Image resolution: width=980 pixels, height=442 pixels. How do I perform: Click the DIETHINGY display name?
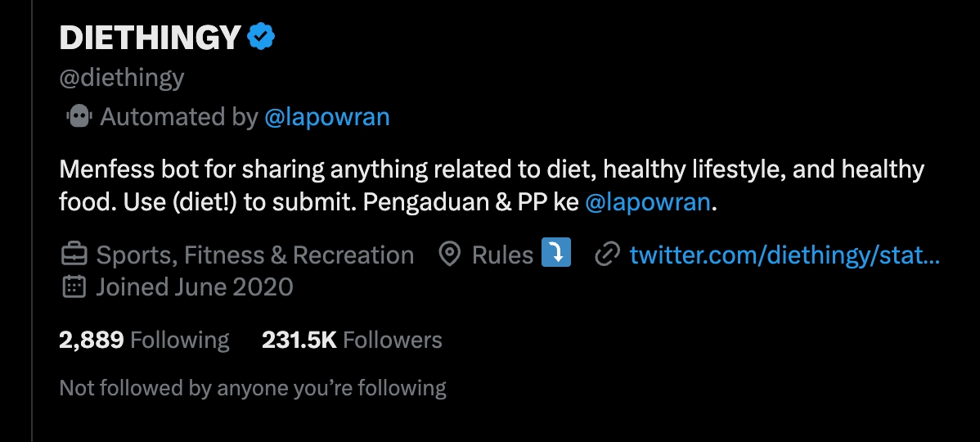pyautogui.click(x=150, y=38)
